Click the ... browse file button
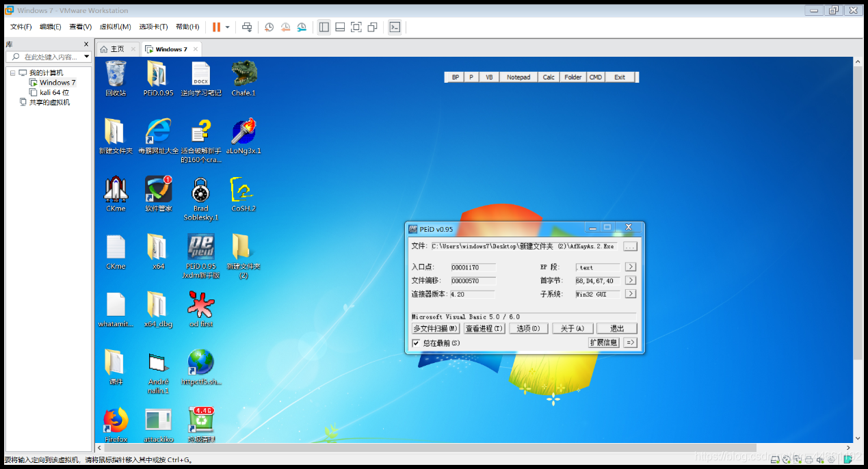The height and width of the screenshot is (469, 868). [631, 246]
